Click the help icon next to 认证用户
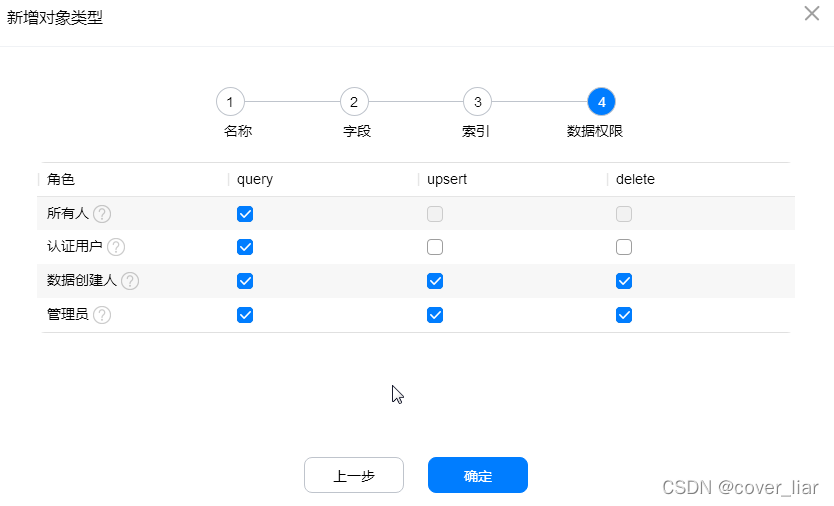Image resolution: width=834 pixels, height=506 pixels. pos(116,247)
